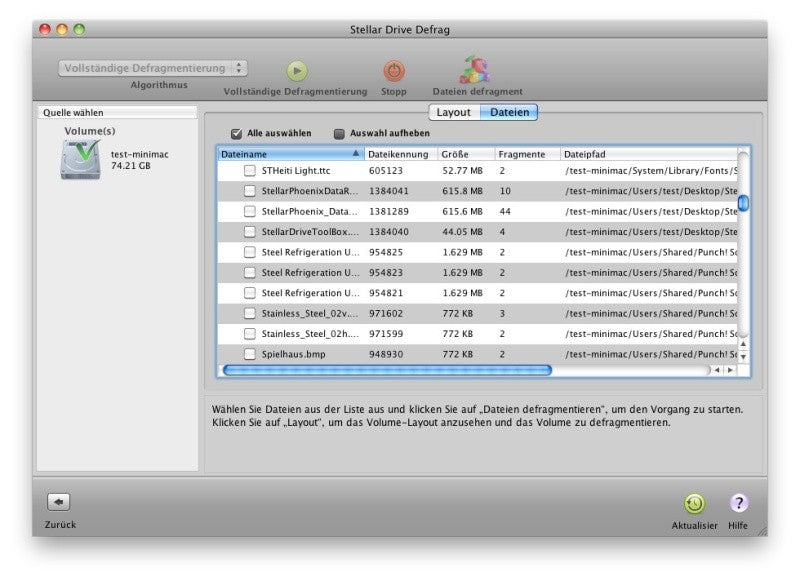Viewport: 800px width, 581px height.
Task: Check the StellarPhoenixDataR... file checkbox
Action: pos(249,191)
